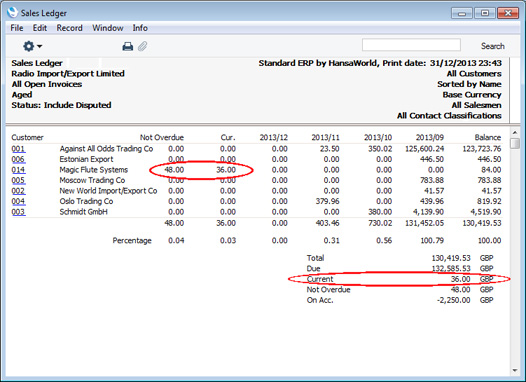
Task: Click the Balance column header
Action: (x=488, y=138)
